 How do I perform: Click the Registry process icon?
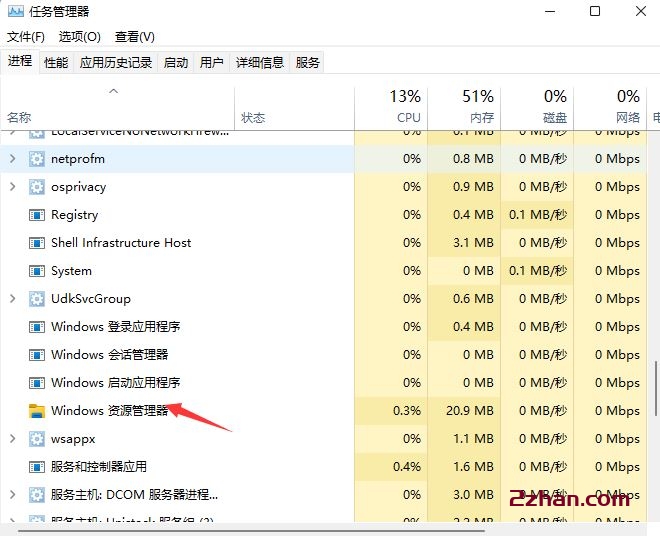point(37,215)
